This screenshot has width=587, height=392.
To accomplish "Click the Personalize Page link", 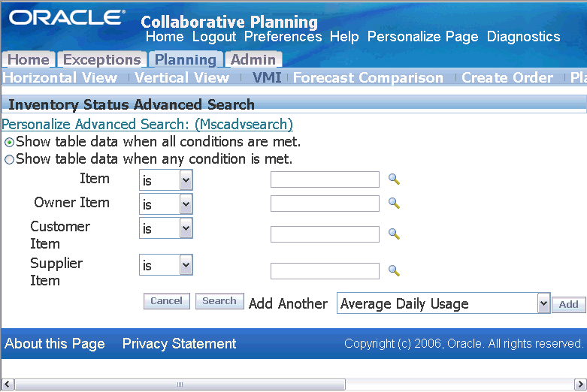I will click(x=422, y=37).
